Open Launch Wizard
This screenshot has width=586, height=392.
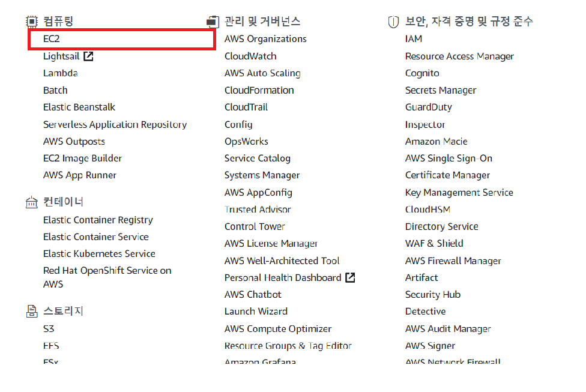256,312
